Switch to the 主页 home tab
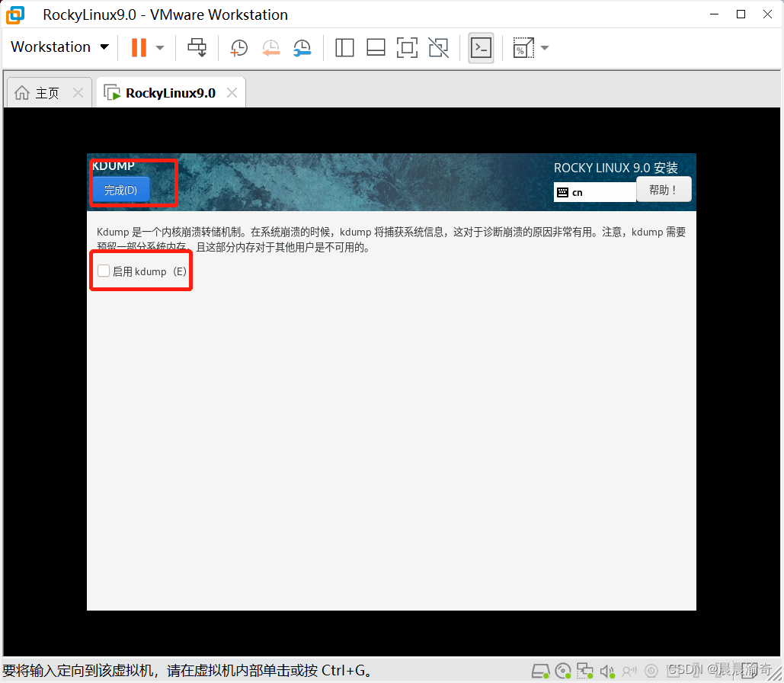Viewport: 784px width, 683px height. (x=47, y=93)
